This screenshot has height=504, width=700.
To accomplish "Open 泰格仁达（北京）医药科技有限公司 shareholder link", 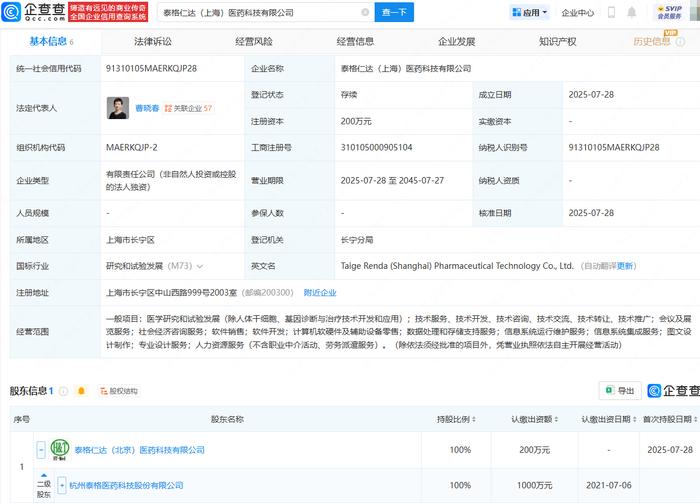I will pyautogui.click(x=139, y=450).
